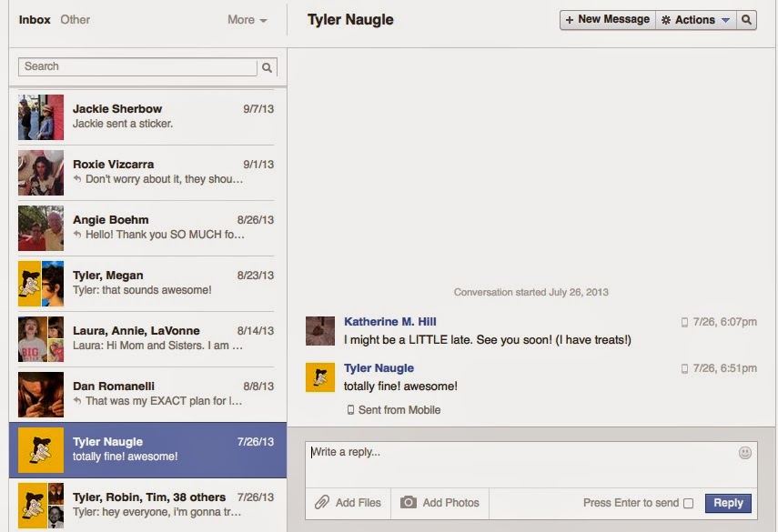Screen dimensions: 778x532
Task: Open Laura, Annie, LaVonne conversation
Action: [x=147, y=339]
